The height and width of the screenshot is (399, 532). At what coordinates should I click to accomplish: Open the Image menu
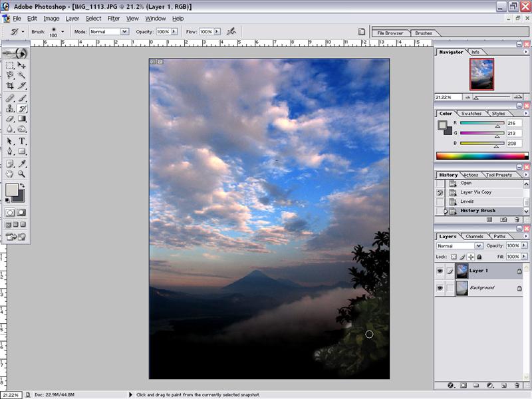(x=51, y=19)
